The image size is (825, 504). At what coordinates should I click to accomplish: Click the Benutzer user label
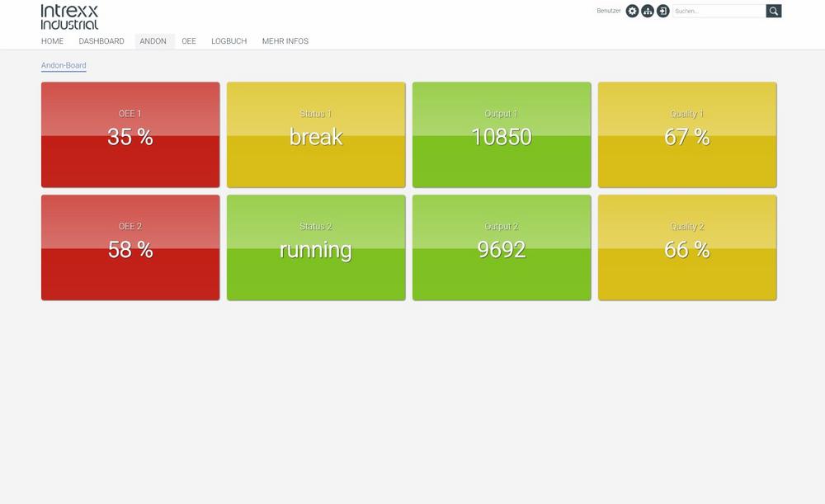pos(609,11)
